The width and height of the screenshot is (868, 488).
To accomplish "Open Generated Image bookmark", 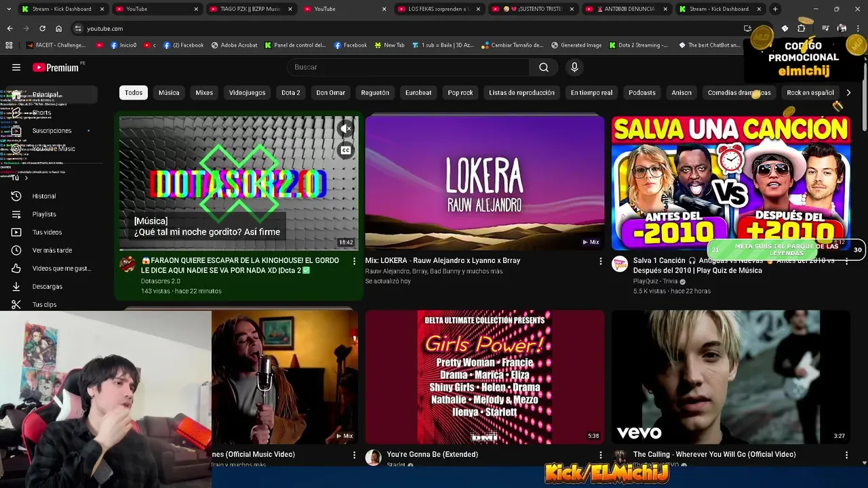I will pyautogui.click(x=576, y=45).
